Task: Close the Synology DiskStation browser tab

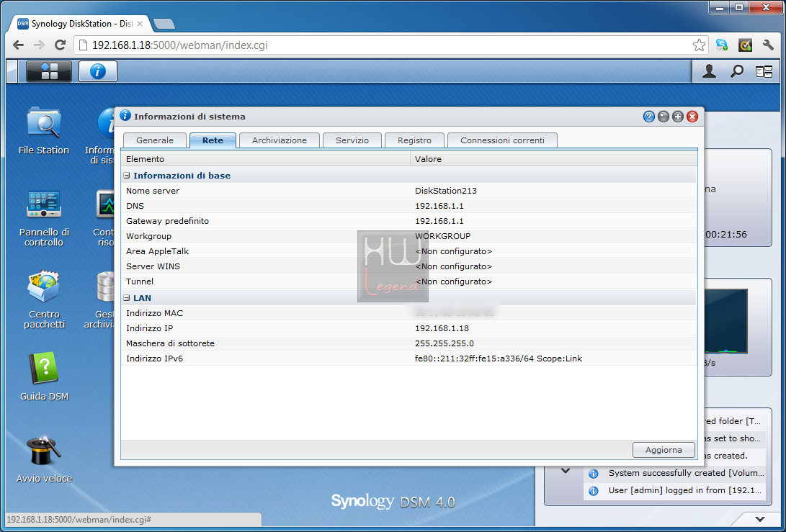Action: point(139,24)
